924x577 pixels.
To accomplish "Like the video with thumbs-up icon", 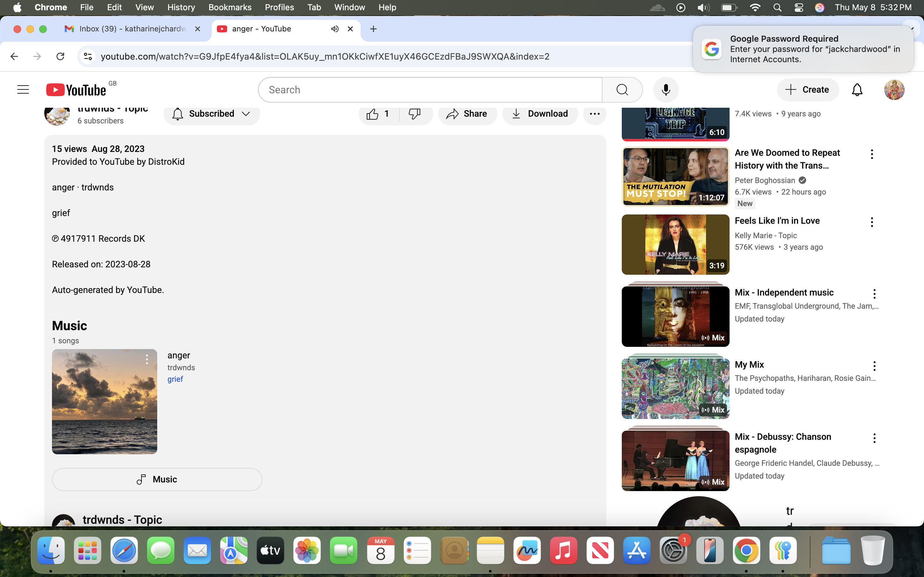I will point(377,114).
